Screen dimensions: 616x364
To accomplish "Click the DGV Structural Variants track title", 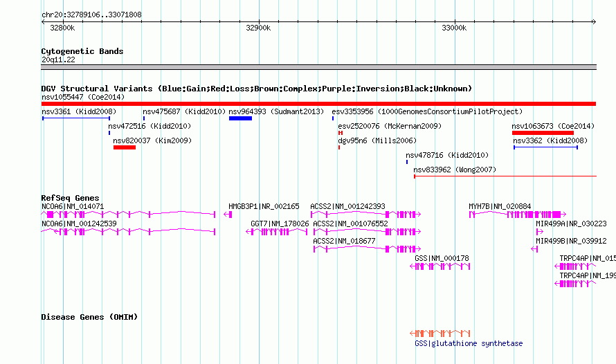I will point(257,89).
